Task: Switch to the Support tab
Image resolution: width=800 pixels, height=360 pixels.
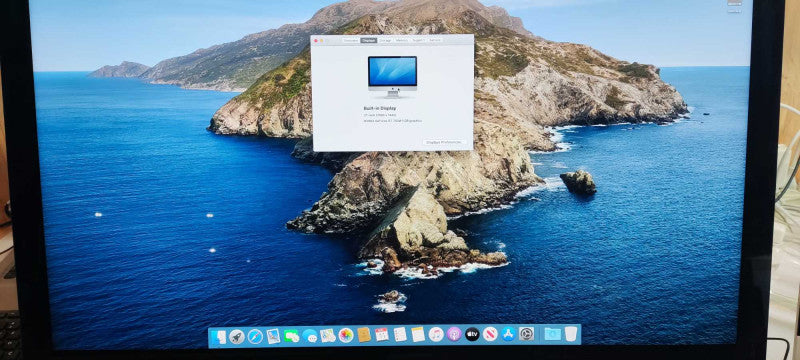Action: (418, 40)
